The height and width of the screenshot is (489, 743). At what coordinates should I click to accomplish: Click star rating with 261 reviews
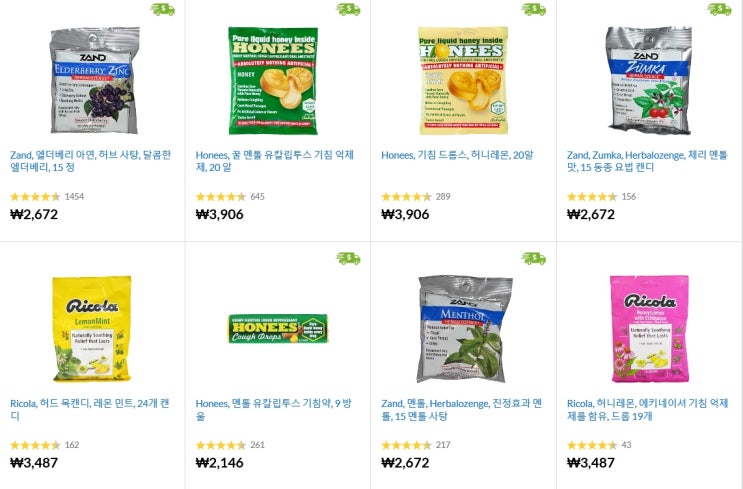pos(221,445)
